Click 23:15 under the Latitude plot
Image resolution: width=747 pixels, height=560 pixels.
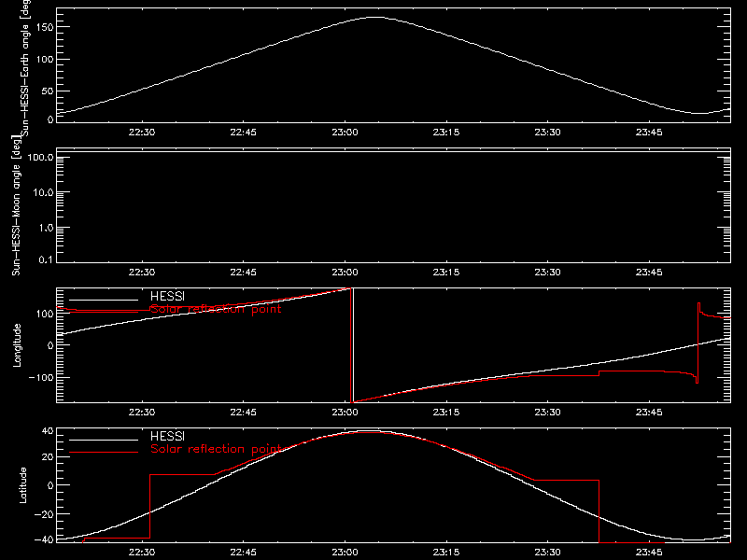click(446, 553)
